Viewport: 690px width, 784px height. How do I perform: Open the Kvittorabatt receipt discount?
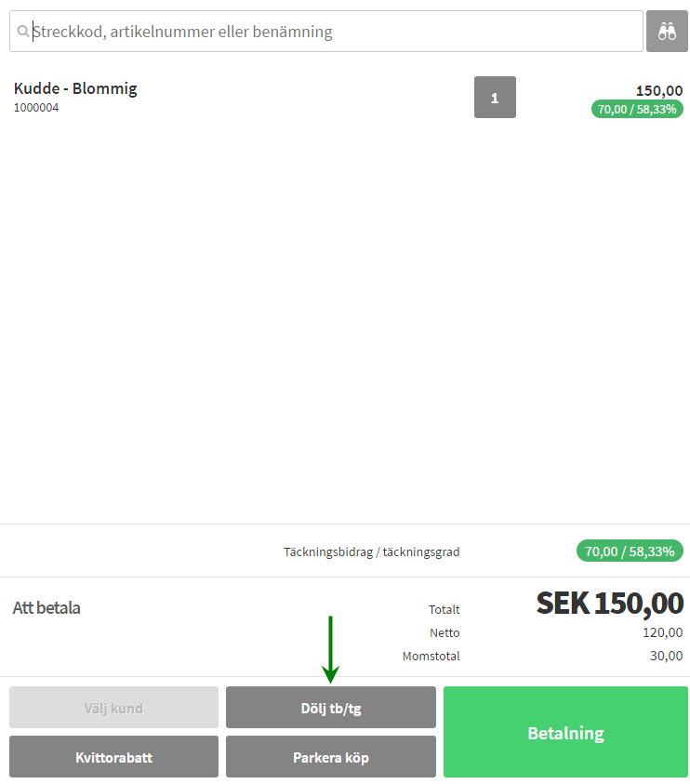[113, 757]
